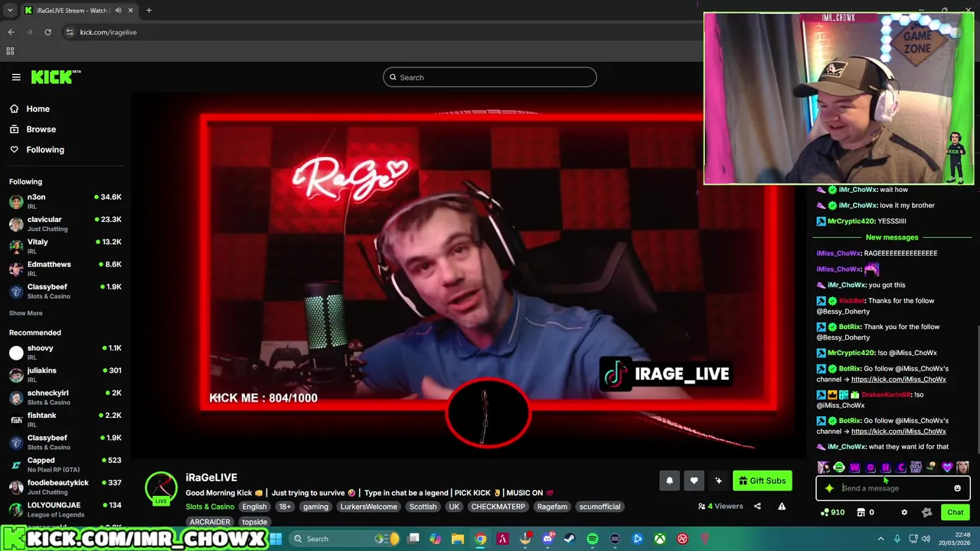Image resolution: width=980 pixels, height=551 pixels.
Task: Click the green sparkle icon in message box
Action: click(829, 488)
